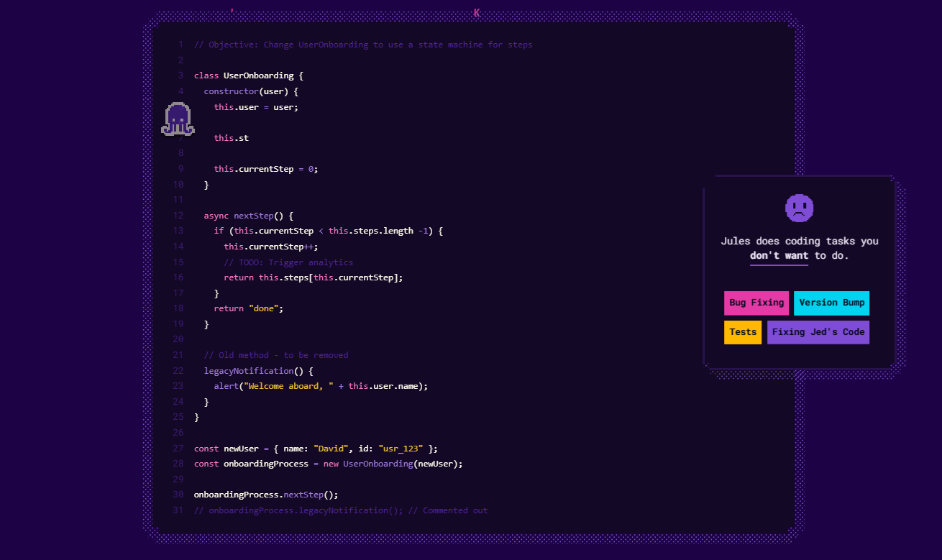Viewport: 942px width, 560px height.
Task: Click the Jules octopus mascot icon
Action: 178,119
